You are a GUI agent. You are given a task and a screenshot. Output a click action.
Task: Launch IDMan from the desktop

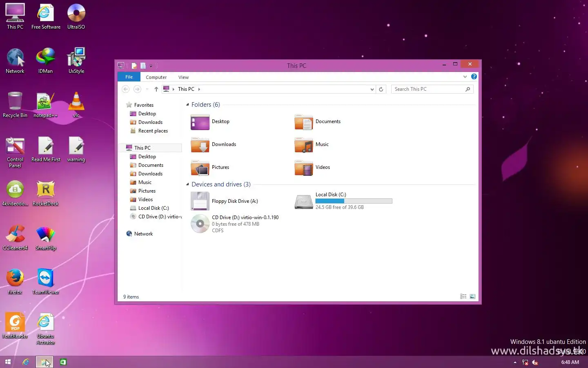[x=45, y=61]
